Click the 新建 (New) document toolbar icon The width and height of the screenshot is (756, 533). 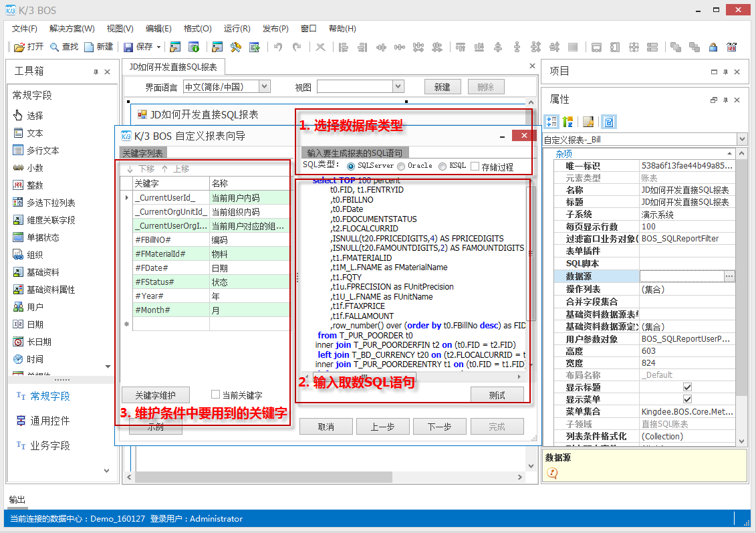(x=89, y=47)
